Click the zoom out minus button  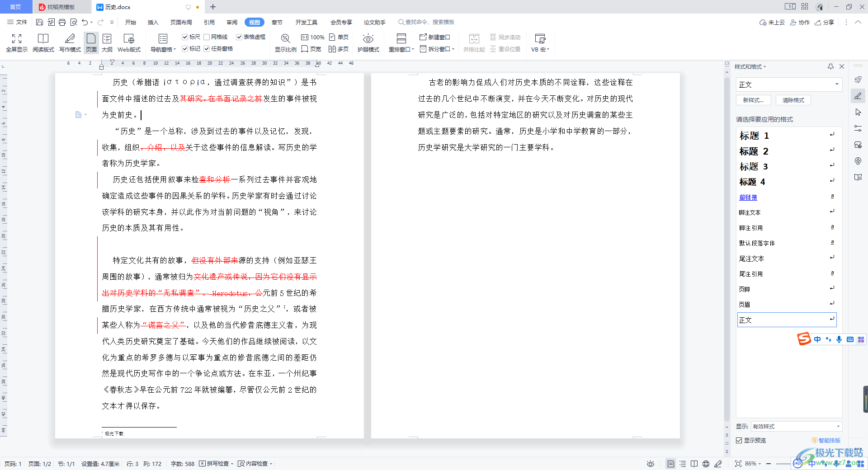(x=769, y=464)
